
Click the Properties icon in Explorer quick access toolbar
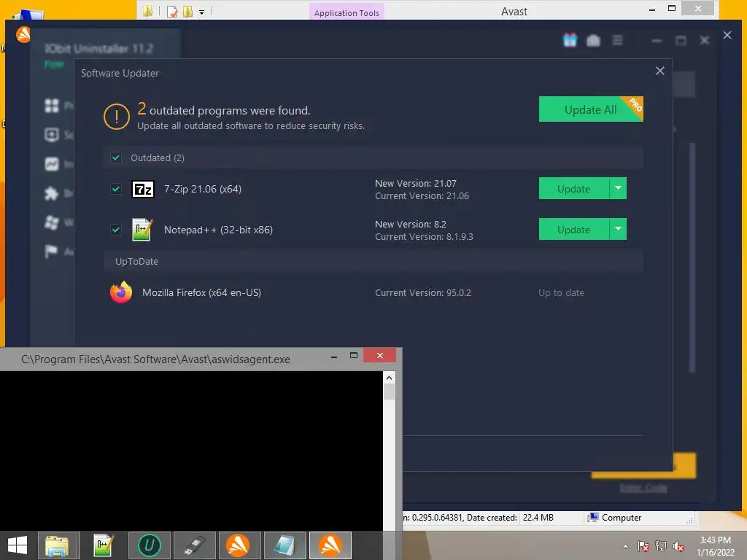point(172,12)
